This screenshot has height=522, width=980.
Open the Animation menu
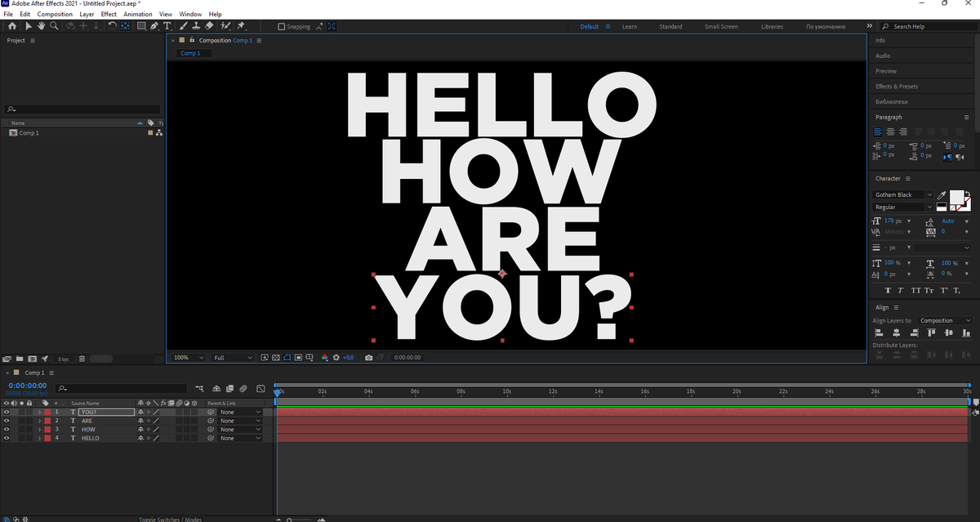(x=138, y=15)
